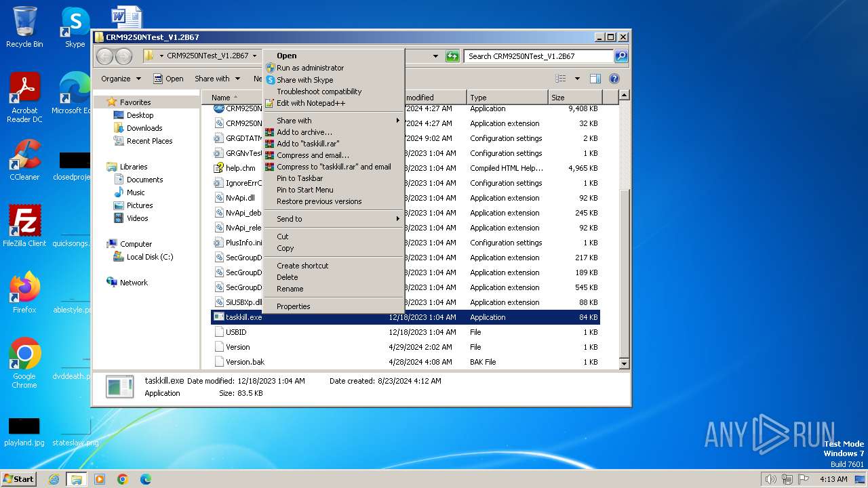Image resolution: width=868 pixels, height=488 pixels.
Task: Click Troubleshoot compatibility menu item
Action: coord(319,91)
